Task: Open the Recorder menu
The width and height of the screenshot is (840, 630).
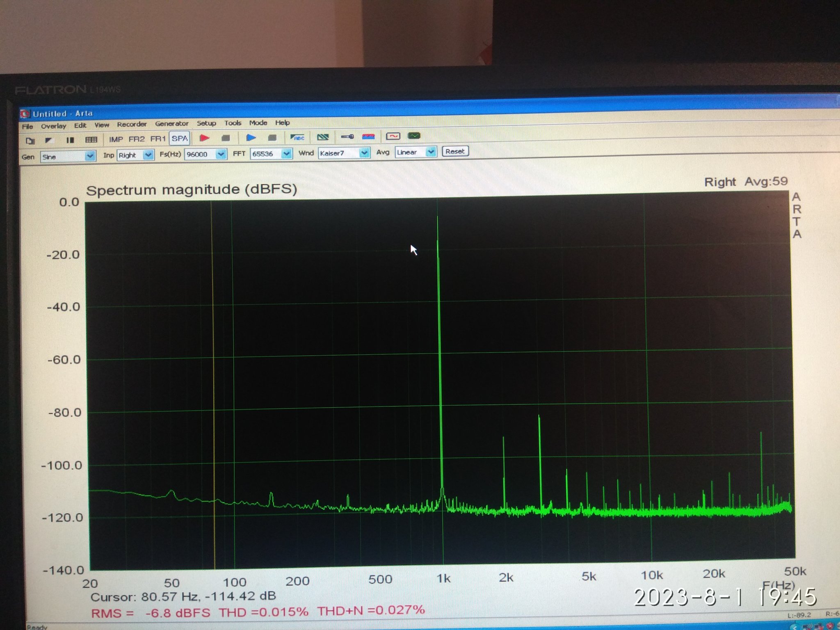Action: click(x=132, y=124)
